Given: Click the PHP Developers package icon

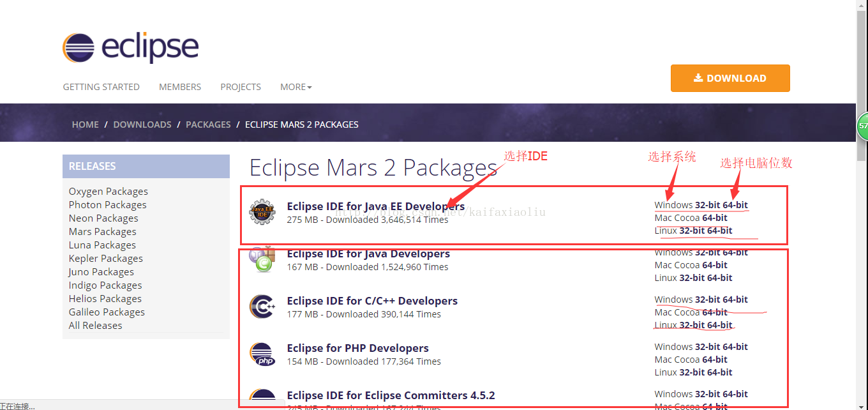Looking at the screenshot, I should point(262,354).
